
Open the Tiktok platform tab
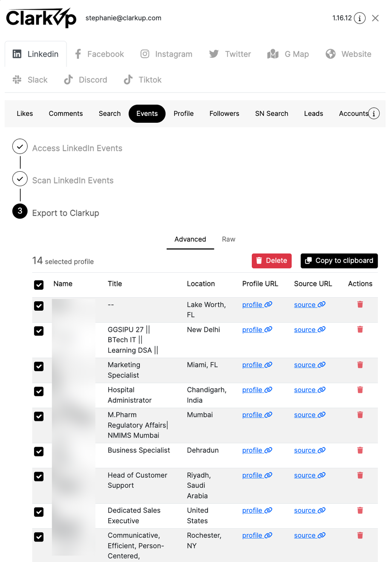143,80
